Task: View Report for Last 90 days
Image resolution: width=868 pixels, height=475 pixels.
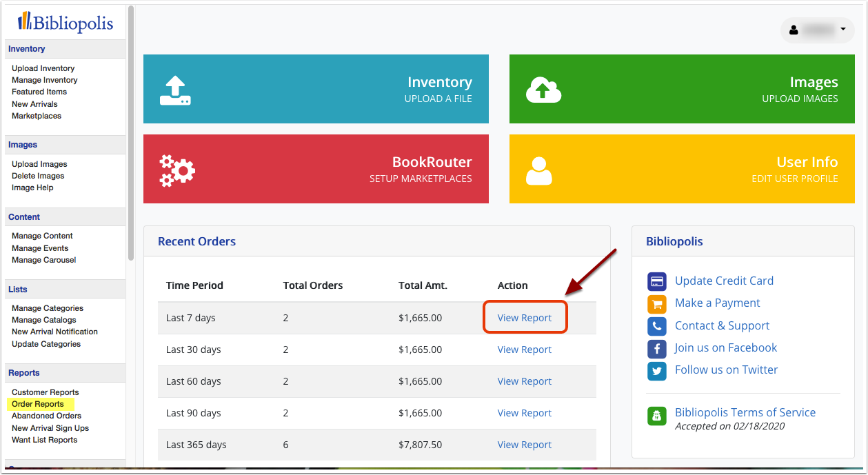Action: pyautogui.click(x=525, y=413)
